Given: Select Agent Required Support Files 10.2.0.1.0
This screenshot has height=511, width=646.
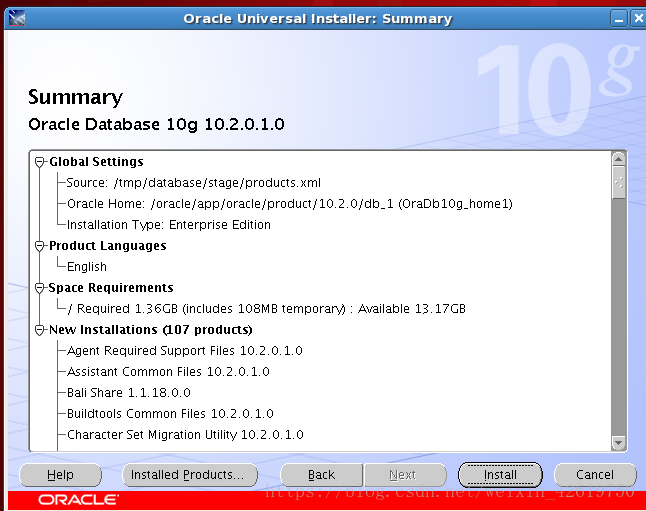Looking at the screenshot, I should 185,351.
